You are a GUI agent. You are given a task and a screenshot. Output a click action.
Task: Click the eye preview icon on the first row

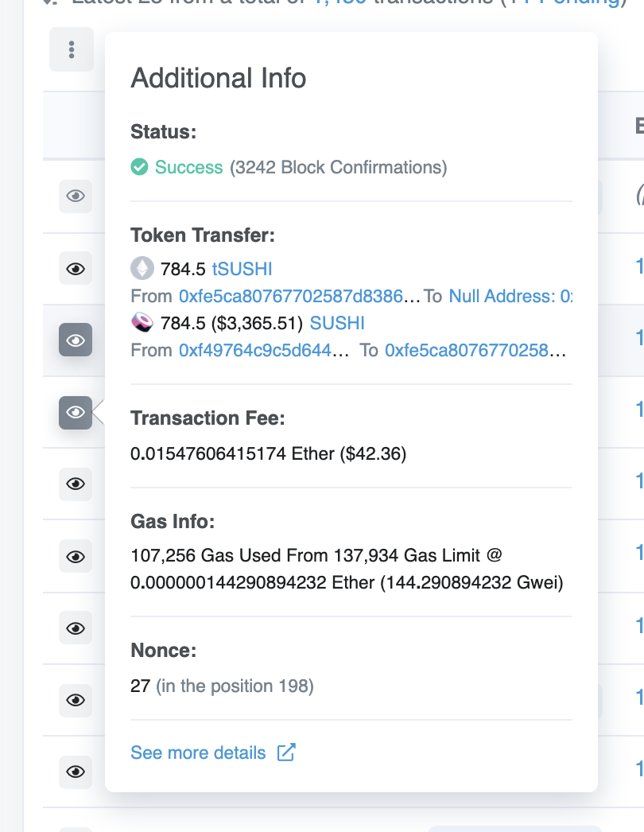click(x=75, y=196)
